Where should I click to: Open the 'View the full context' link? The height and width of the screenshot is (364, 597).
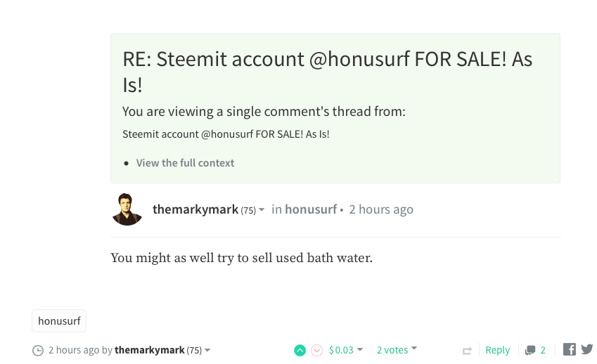(185, 163)
